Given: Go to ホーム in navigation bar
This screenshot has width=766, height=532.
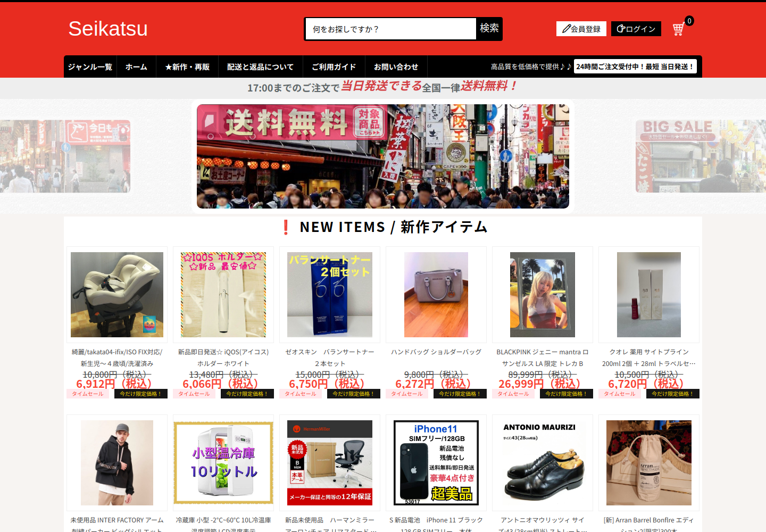Looking at the screenshot, I should (x=136, y=67).
